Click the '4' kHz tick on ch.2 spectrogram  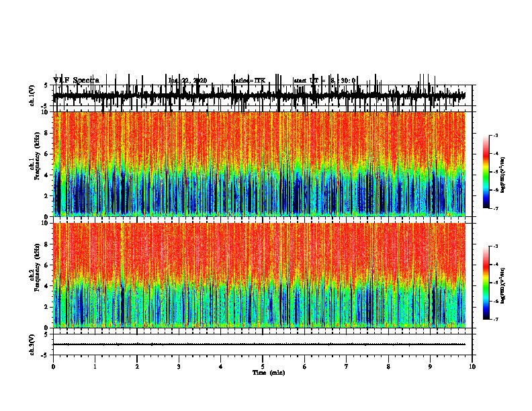[47, 286]
